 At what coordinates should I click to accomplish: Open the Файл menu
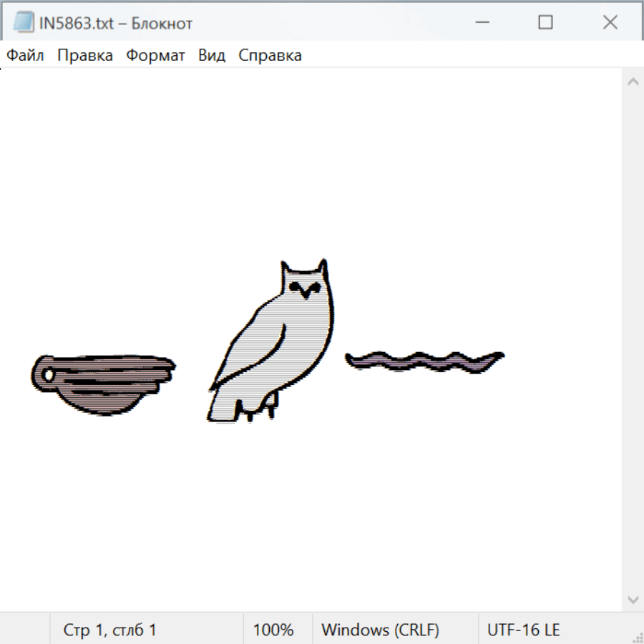(x=25, y=56)
